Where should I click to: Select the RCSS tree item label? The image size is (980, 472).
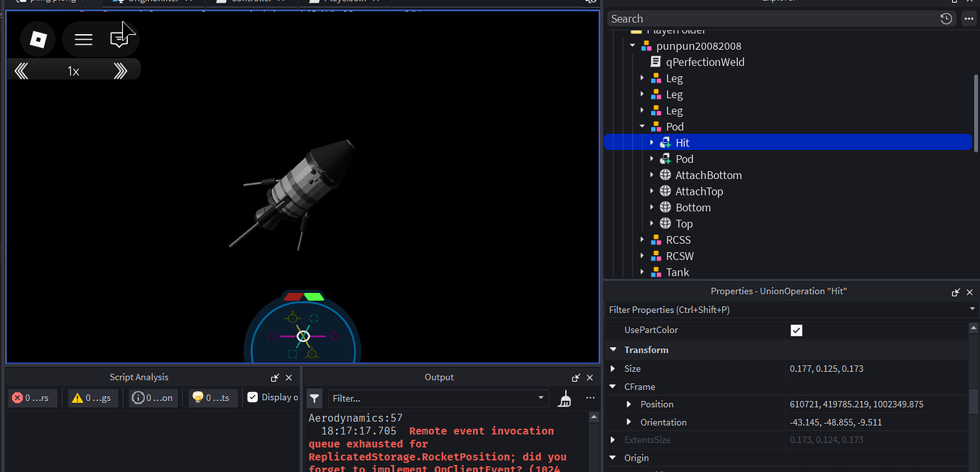[x=678, y=240]
